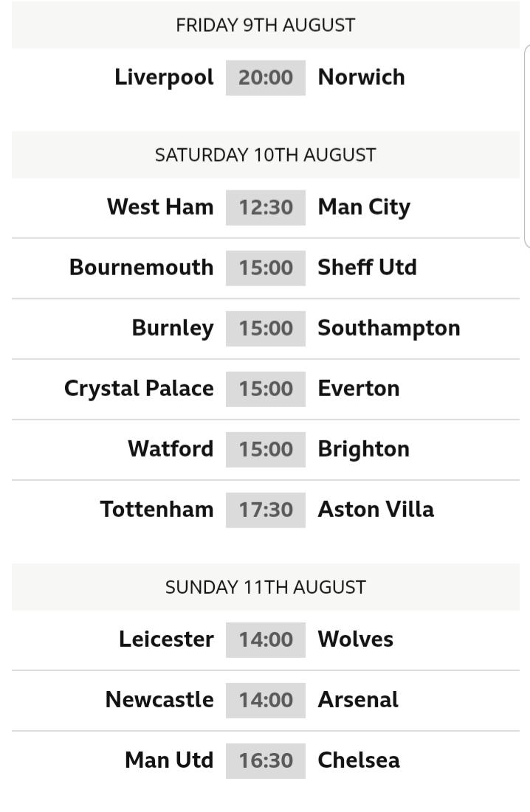Open Tottenham team link
The image size is (530, 812).
click(157, 510)
